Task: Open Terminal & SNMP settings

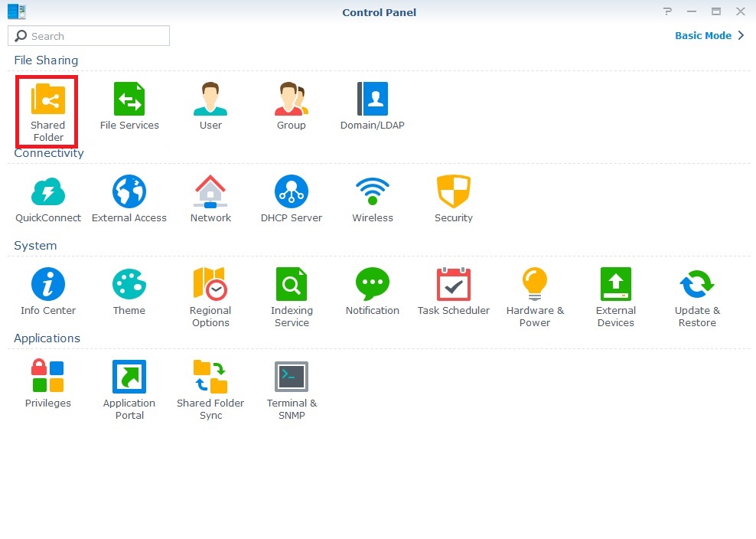Action: [292, 378]
